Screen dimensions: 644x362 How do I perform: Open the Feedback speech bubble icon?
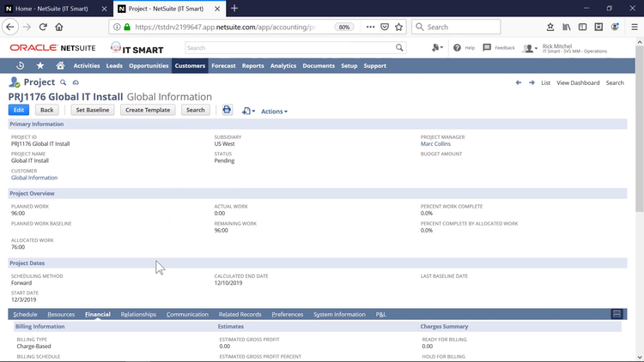pyautogui.click(x=487, y=48)
